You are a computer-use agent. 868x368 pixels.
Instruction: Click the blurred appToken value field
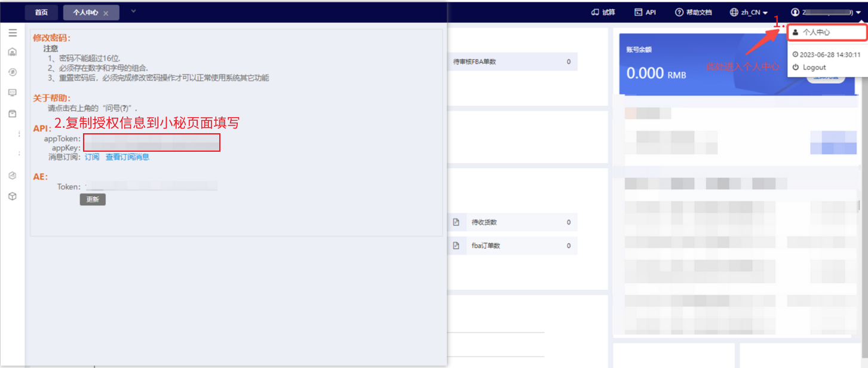click(x=152, y=139)
